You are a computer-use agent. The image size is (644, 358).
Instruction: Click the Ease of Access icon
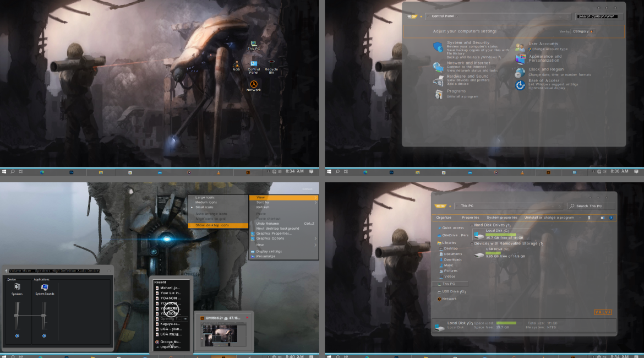(520, 85)
